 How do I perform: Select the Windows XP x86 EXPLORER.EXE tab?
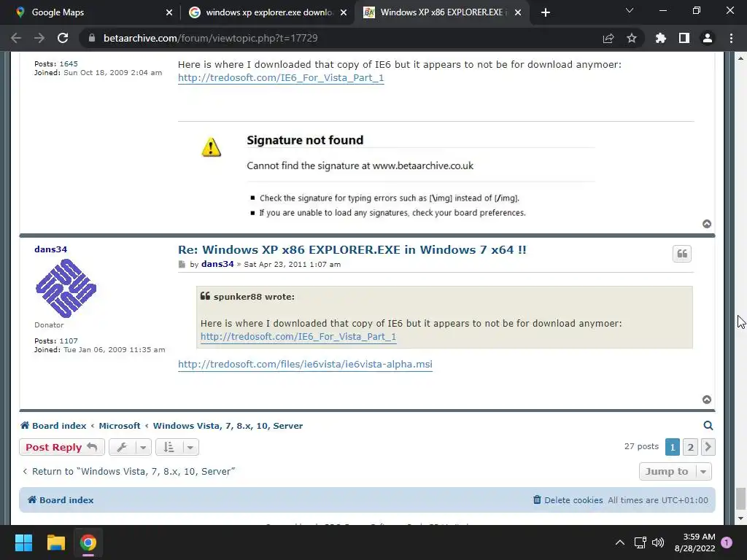441,12
